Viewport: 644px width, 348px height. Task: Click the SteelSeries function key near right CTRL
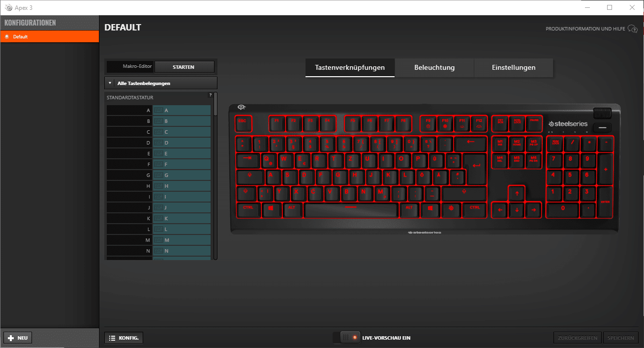coord(450,209)
